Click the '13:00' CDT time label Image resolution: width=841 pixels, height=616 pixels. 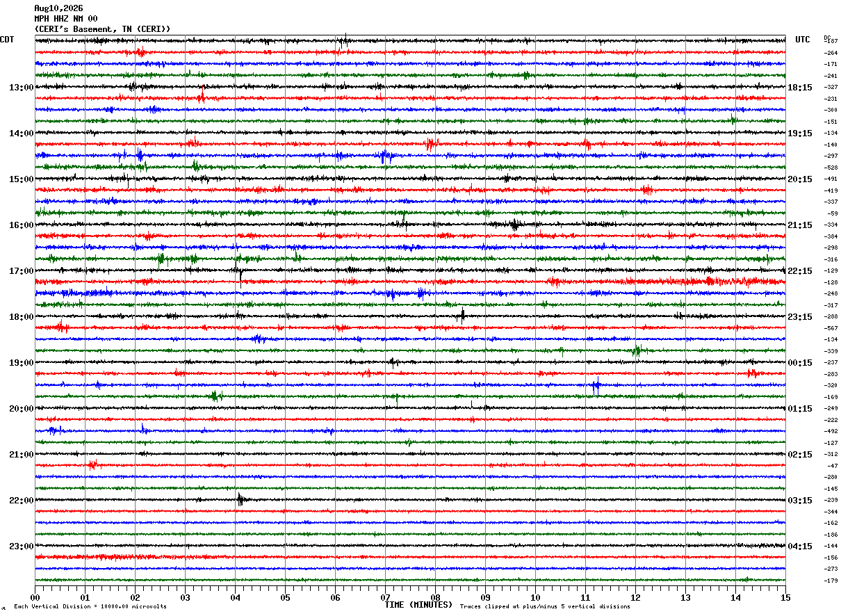[22, 88]
